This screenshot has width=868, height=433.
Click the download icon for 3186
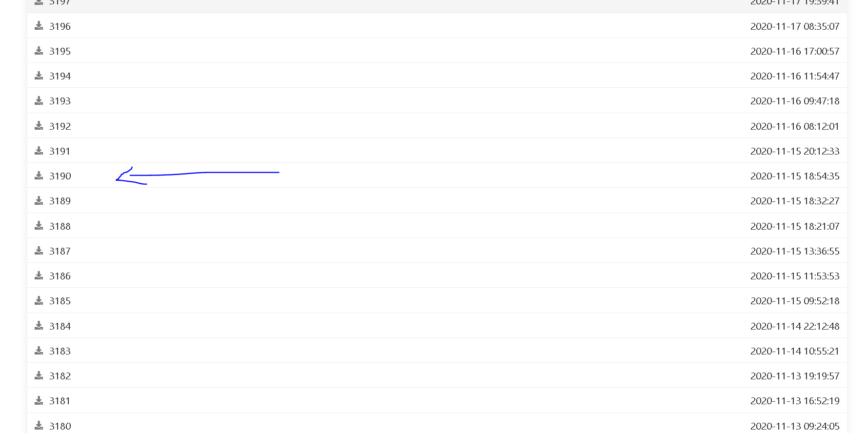click(39, 276)
